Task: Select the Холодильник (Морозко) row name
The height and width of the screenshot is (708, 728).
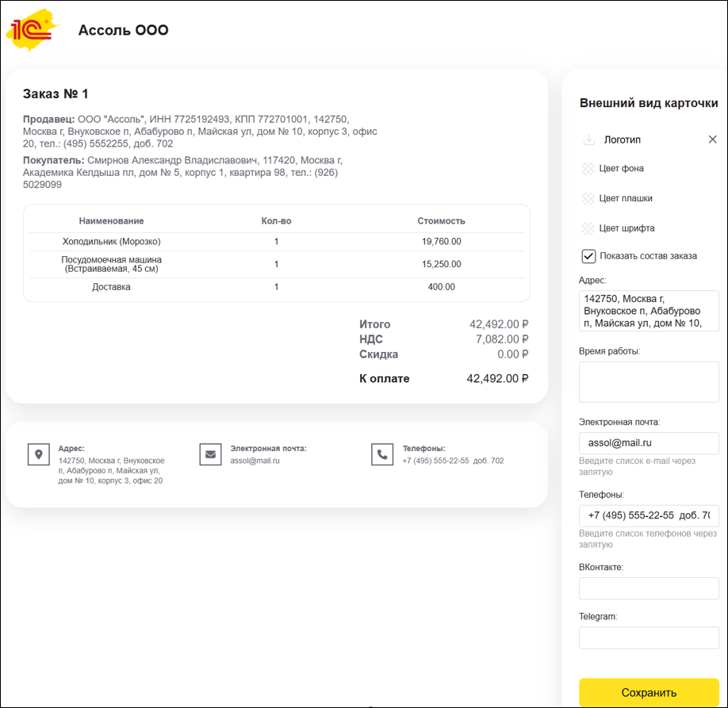Action: click(112, 241)
